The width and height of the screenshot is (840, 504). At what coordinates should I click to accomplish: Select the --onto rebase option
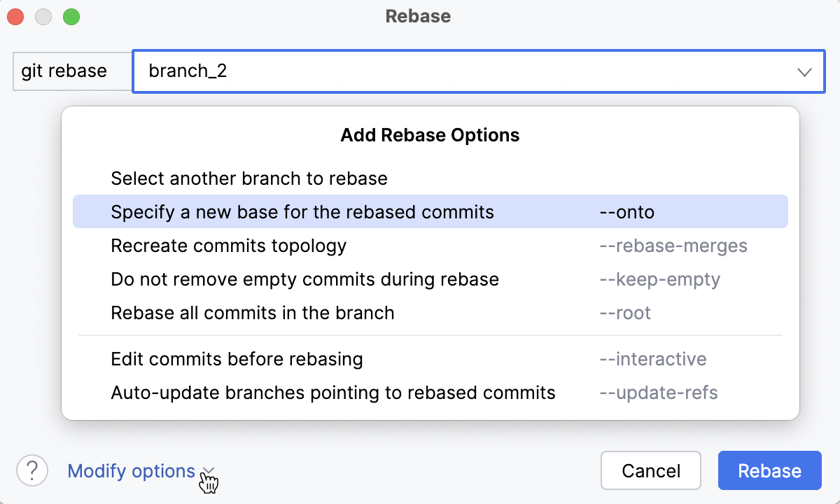(430, 211)
